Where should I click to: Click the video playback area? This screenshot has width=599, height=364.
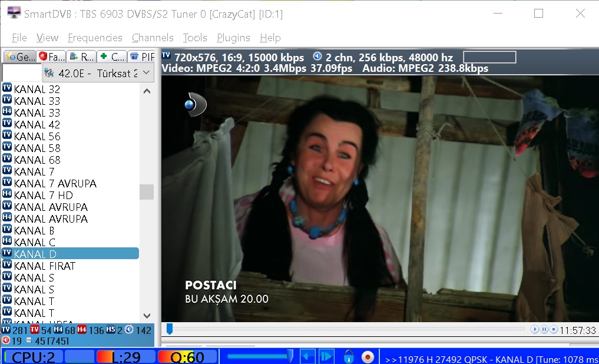(380, 198)
